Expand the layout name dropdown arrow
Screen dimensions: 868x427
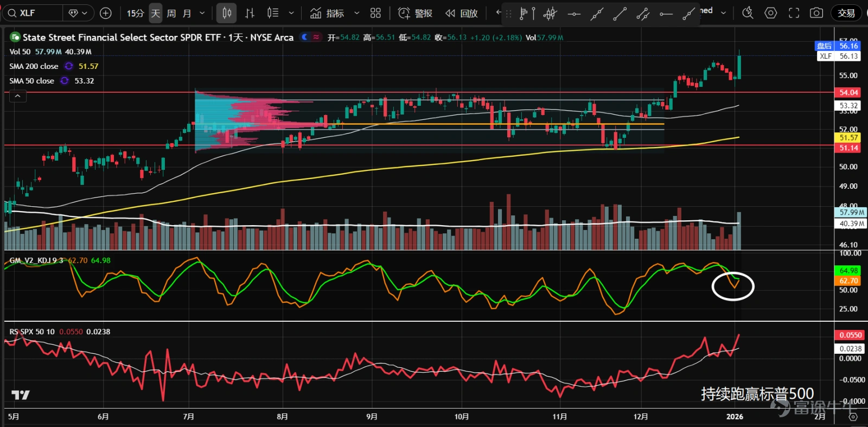tap(723, 12)
